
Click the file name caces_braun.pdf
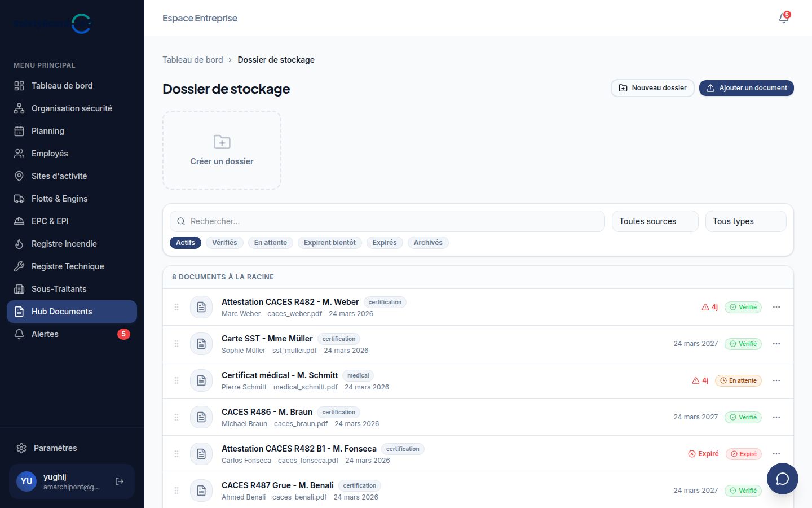click(301, 424)
